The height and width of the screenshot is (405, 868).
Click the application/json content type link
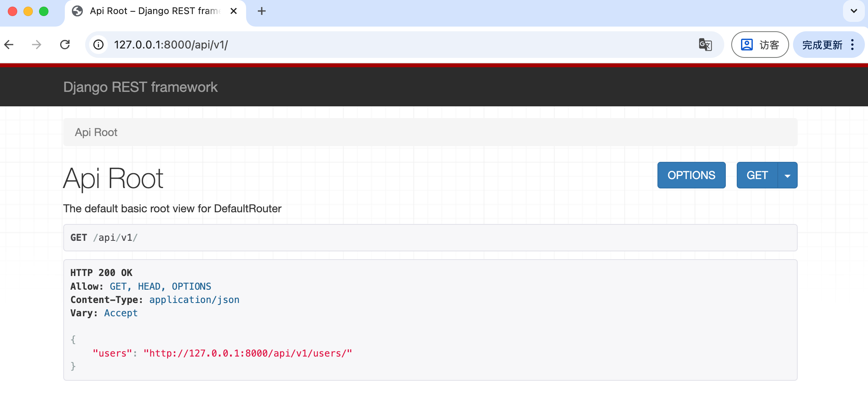click(x=194, y=299)
